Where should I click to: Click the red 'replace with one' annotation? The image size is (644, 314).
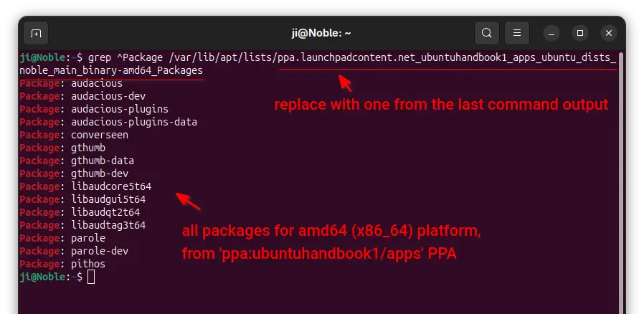tap(441, 105)
